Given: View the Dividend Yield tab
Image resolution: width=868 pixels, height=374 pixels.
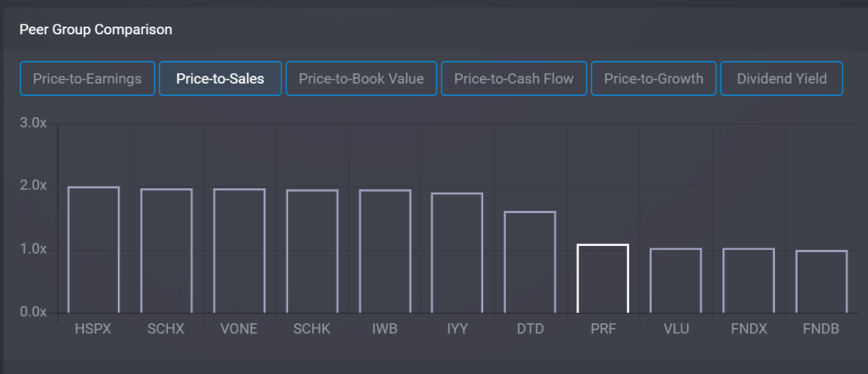Looking at the screenshot, I should 782,79.
